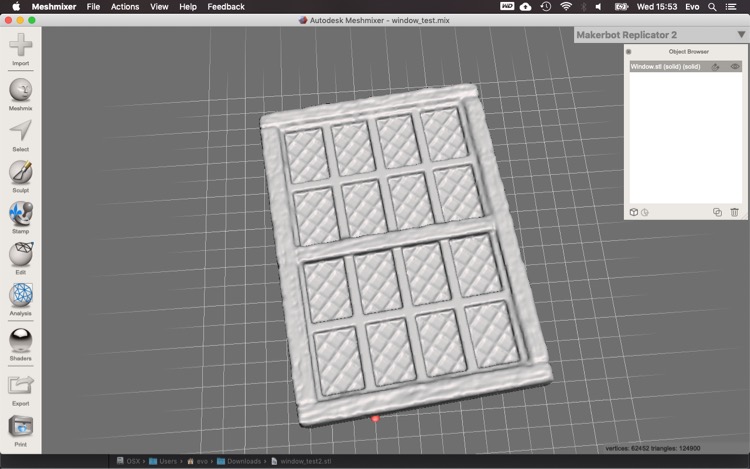This screenshot has height=469, width=750.
Task: Open the Analysis tools
Action: pyautogui.click(x=21, y=300)
